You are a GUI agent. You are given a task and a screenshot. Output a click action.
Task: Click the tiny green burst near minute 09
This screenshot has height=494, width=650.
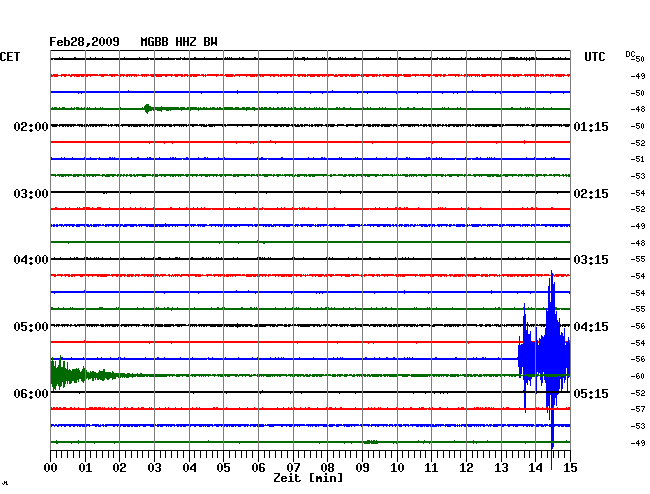point(371,442)
